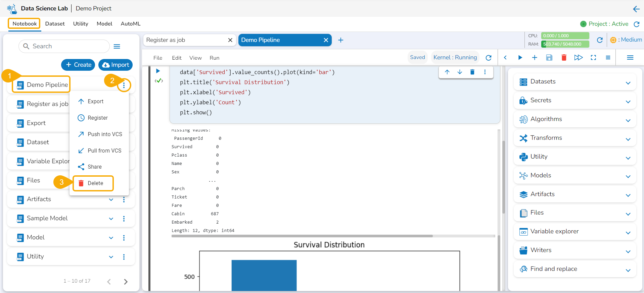Choose Push into VCS option
The image size is (644, 293).
(x=104, y=134)
